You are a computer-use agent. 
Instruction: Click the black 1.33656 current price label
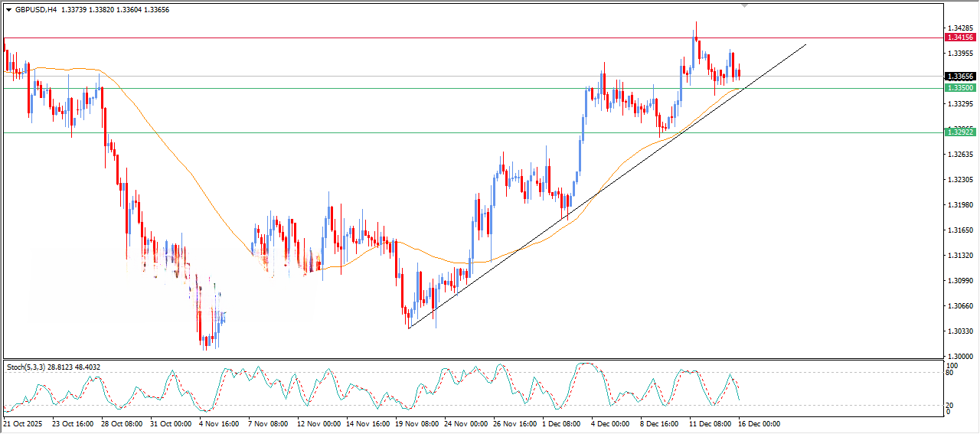959,77
